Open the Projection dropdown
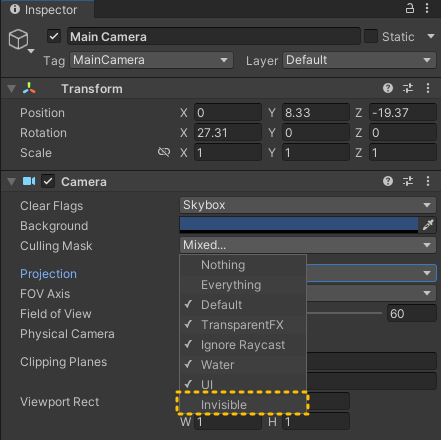 371,273
